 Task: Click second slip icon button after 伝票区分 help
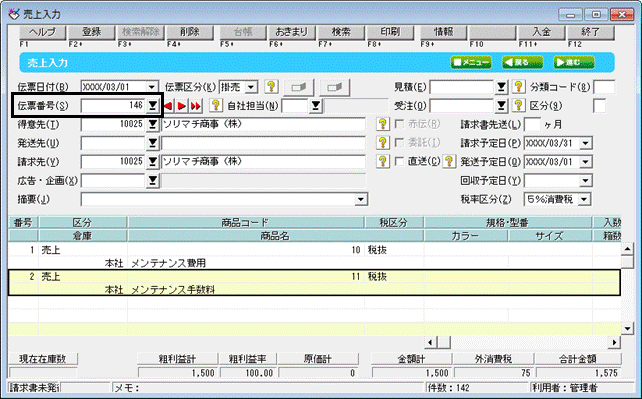coord(335,87)
